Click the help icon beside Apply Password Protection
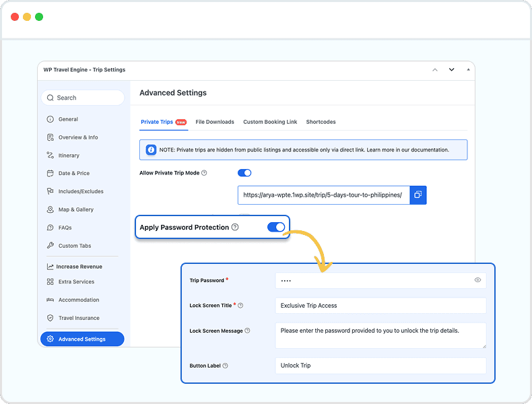 235,228
